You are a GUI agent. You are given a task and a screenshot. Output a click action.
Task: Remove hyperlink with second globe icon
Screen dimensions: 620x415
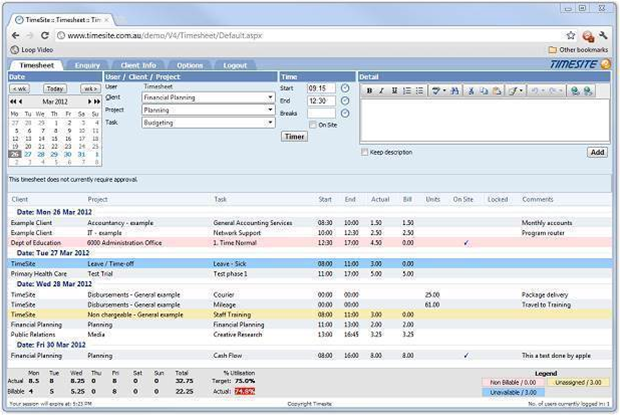(588, 91)
